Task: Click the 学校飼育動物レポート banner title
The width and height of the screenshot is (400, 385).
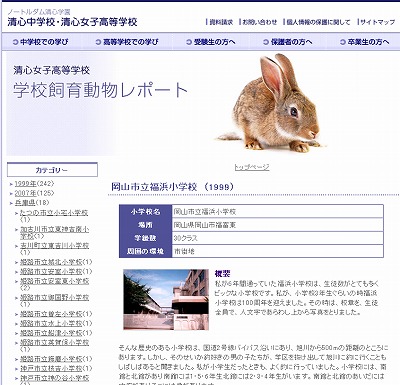Action: [100, 90]
